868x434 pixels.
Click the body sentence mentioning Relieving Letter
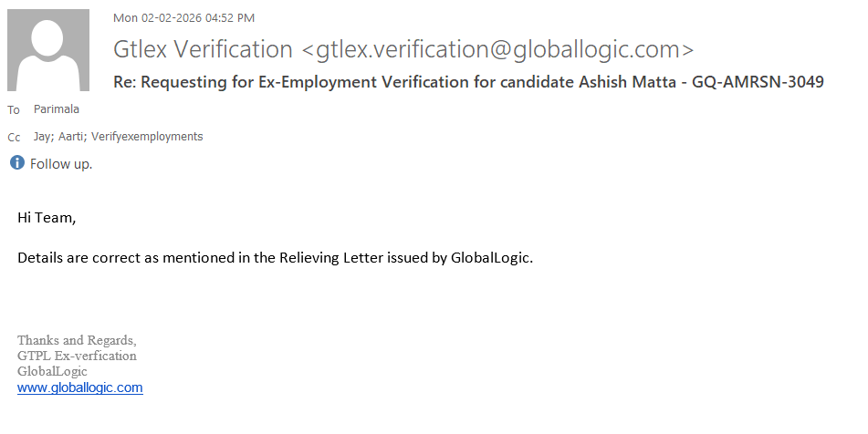click(275, 257)
